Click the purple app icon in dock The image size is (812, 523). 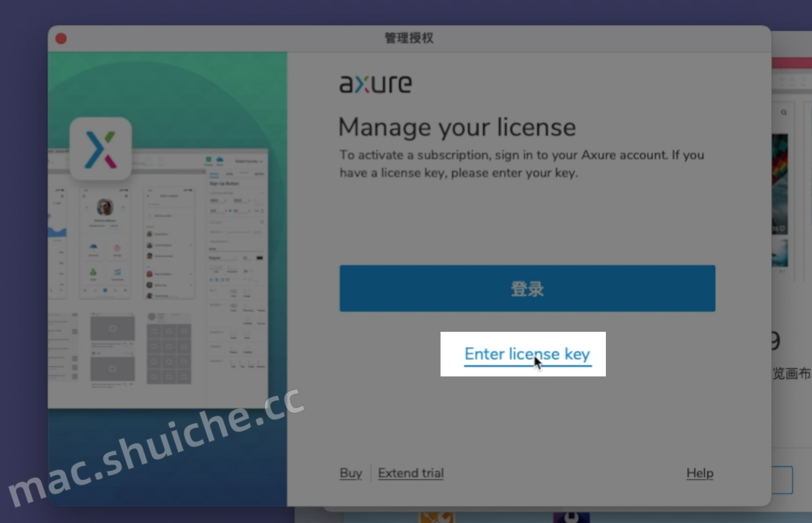pos(570,517)
